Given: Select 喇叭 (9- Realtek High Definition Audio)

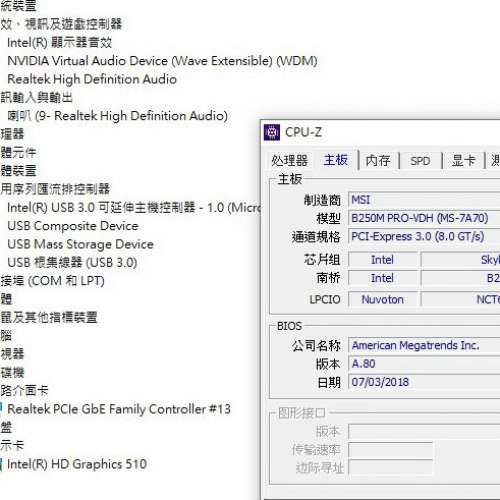Looking at the screenshot, I should tap(118, 116).
